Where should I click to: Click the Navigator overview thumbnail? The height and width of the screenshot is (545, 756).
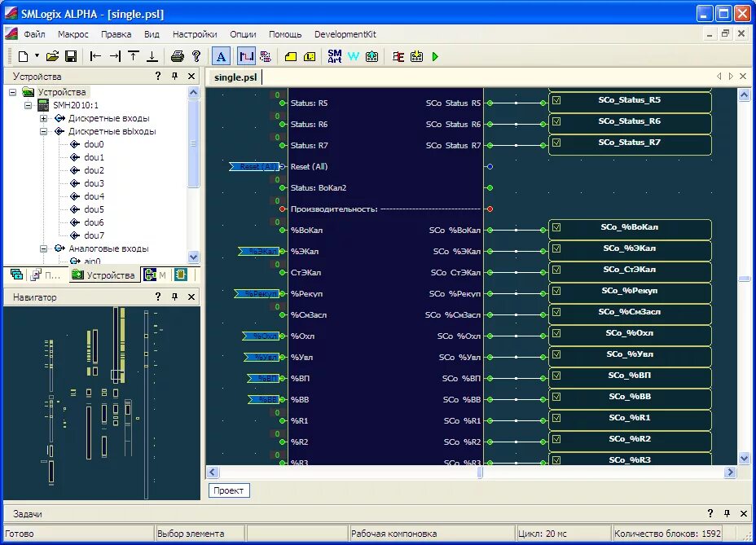point(102,402)
